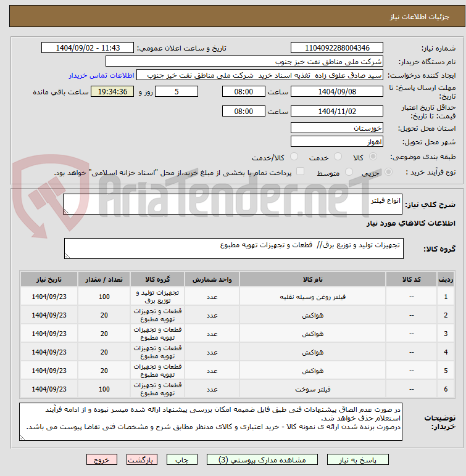Open مشاهده مدارک پیوستی (3) button

click(x=262, y=459)
